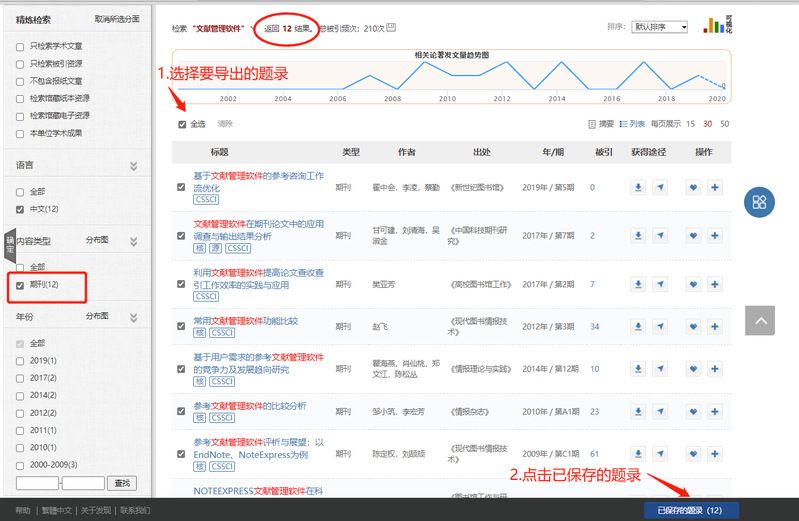The height and width of the screenshot is (521, 799).
Task: Collapse the 语言 filter section
Action: point(133,165)
